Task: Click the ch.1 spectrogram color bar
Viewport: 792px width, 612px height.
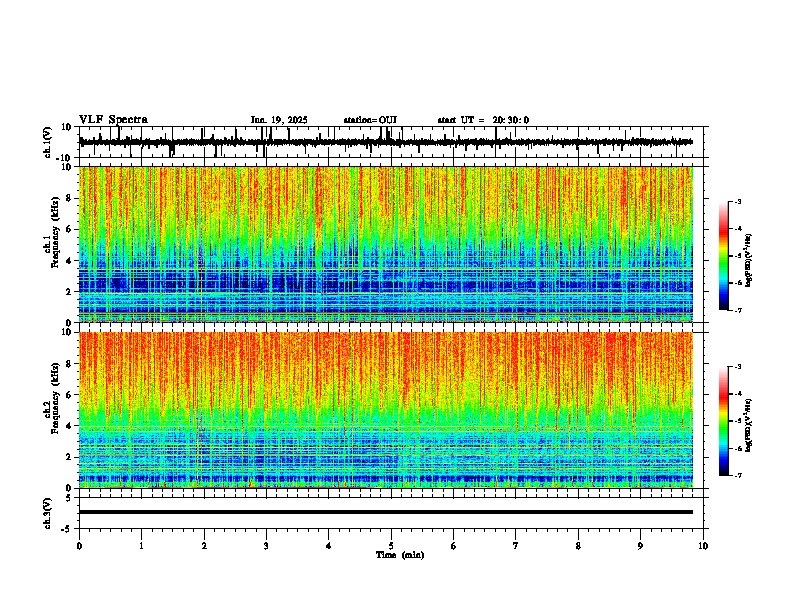Action: 724,256
